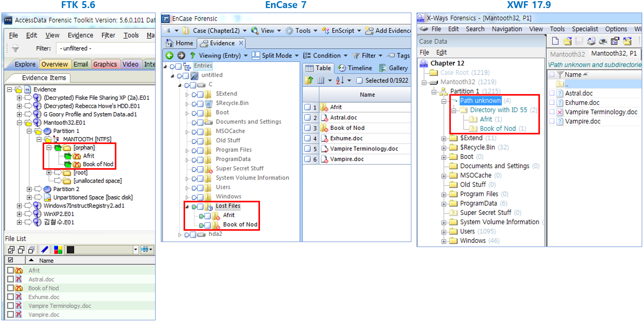Click EnCase Condition button
The height and width of the screenshot is (322, 644).
click(x=325, y=56)
